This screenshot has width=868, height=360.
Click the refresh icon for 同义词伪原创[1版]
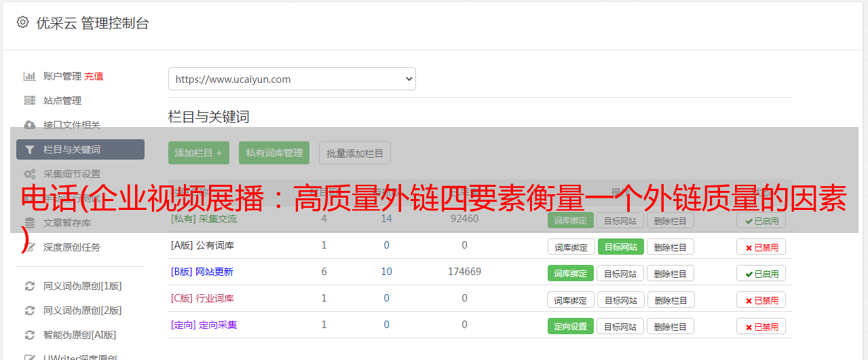pos(29,286)
